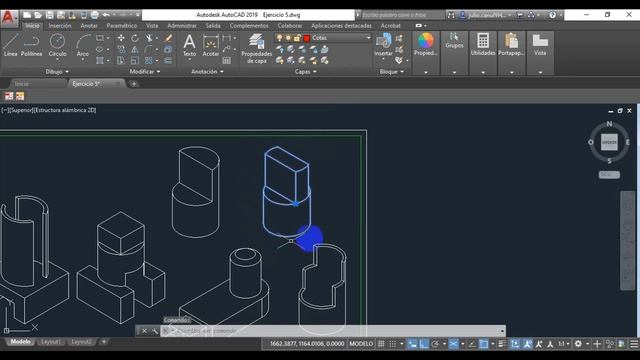The height and width of the screenshot is (360, 640).
Task: Toggle lineweight display in status bar
Action: coord(502,344)
